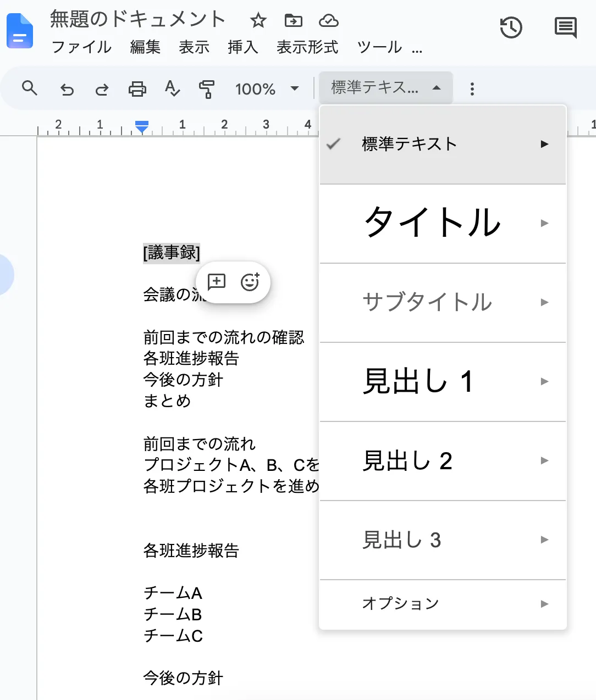Activate the paint format tool
Screen dimensions: 596x700
(x=207, y=89)
